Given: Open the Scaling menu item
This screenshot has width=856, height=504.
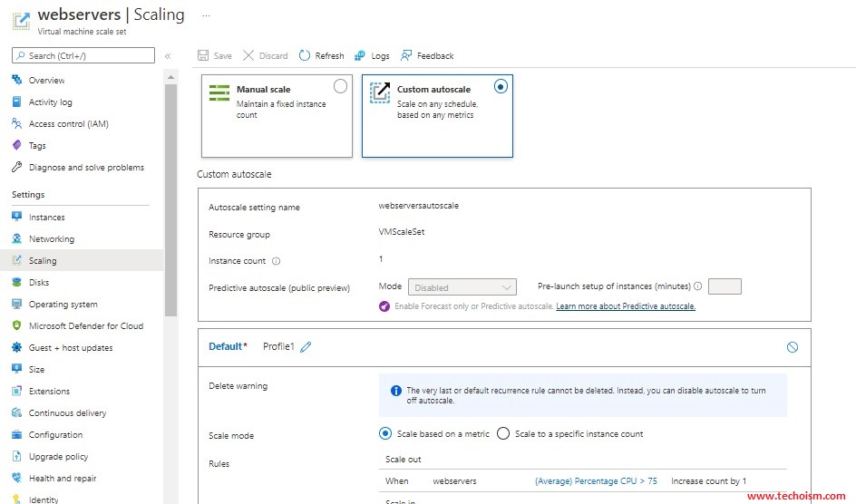Looking at the screenshot, I should click(82, 260).
